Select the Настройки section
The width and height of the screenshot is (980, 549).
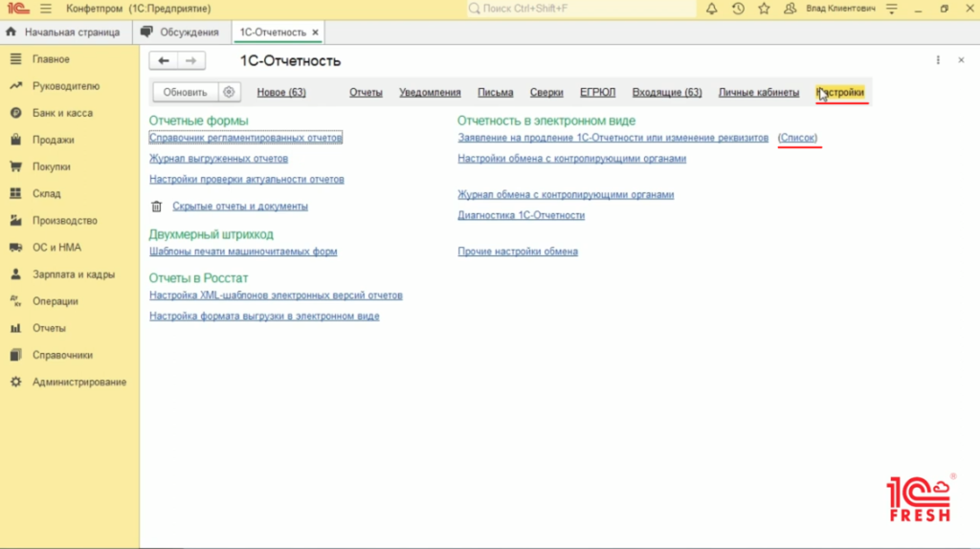coord(840,93)
